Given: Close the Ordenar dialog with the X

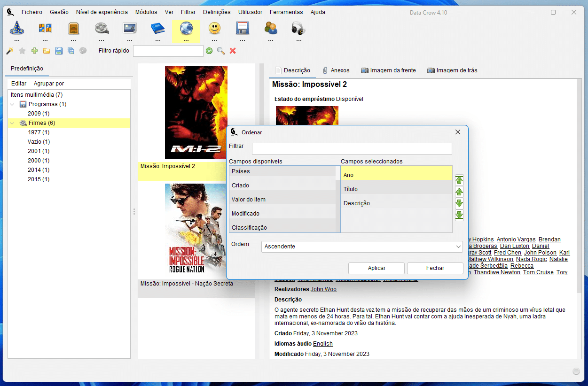Looking at the screenshot, I should click(x=458, y=132).
